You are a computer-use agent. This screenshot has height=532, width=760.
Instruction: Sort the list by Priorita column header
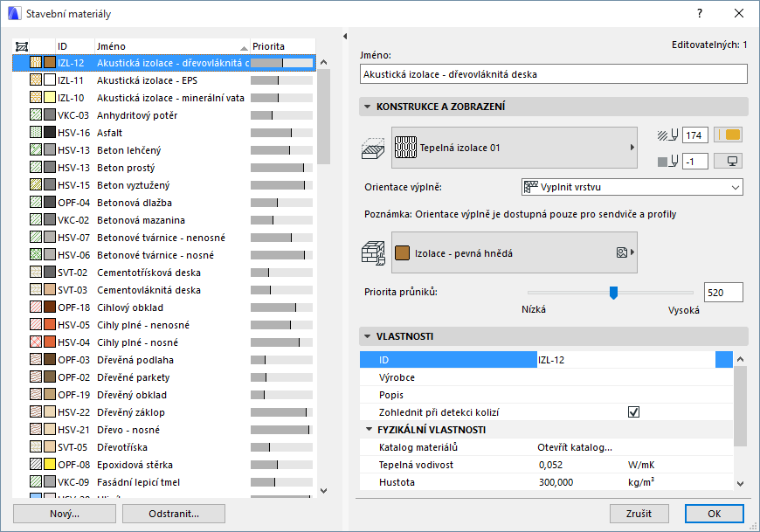point(282,46)
